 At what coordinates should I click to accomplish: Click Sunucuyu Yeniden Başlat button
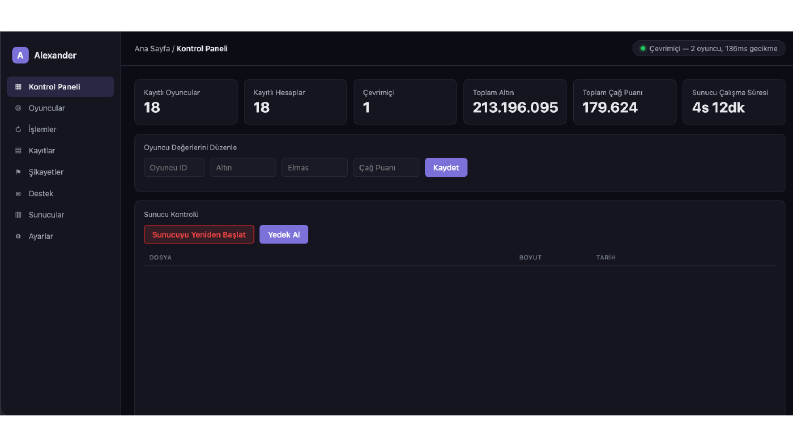[x=199, y=235]
